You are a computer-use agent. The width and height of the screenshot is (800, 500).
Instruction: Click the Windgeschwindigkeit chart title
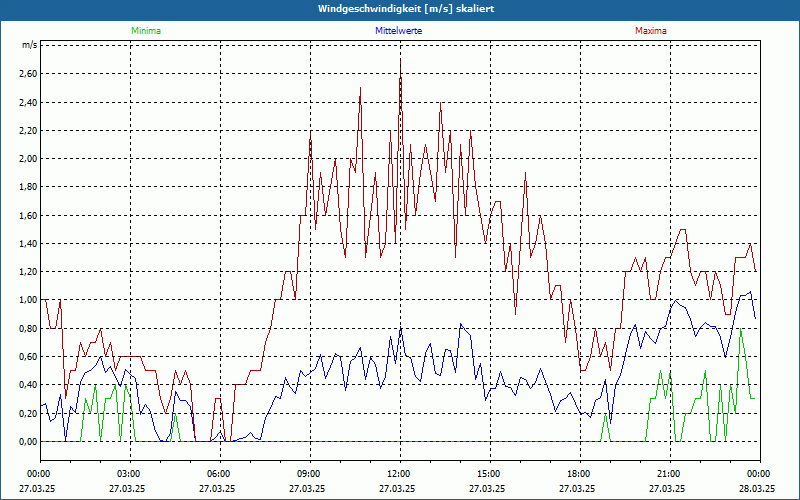coord(400,9)
